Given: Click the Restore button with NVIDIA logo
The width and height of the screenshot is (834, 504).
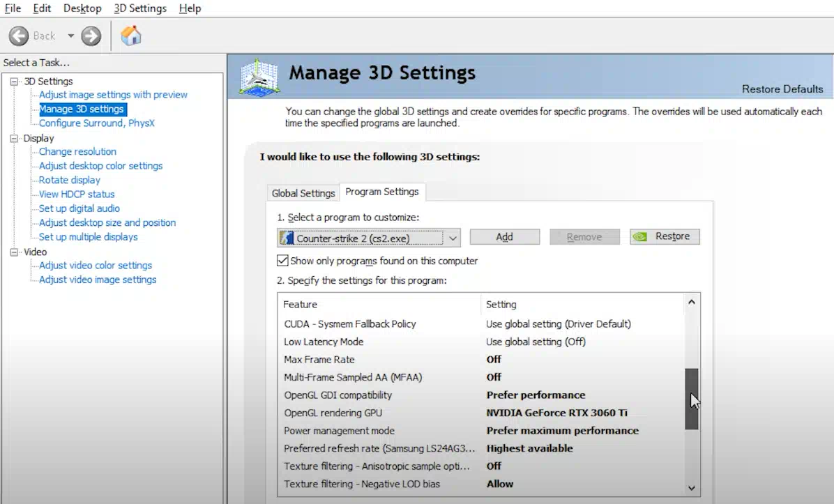Looking at the screenshot, I should point(665,237).
